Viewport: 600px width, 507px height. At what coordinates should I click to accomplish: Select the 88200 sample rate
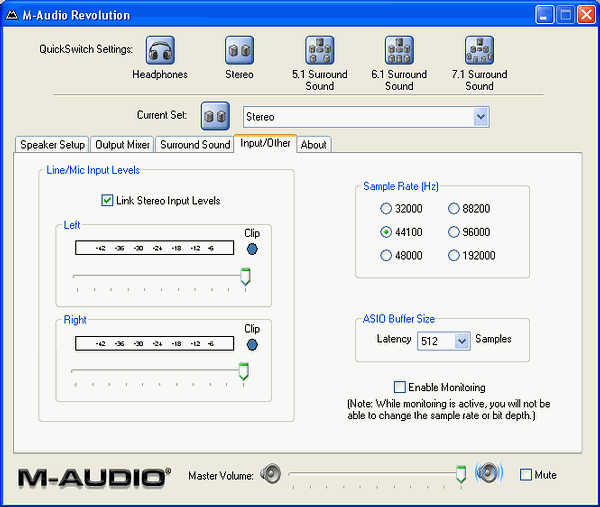click(453, 209)
